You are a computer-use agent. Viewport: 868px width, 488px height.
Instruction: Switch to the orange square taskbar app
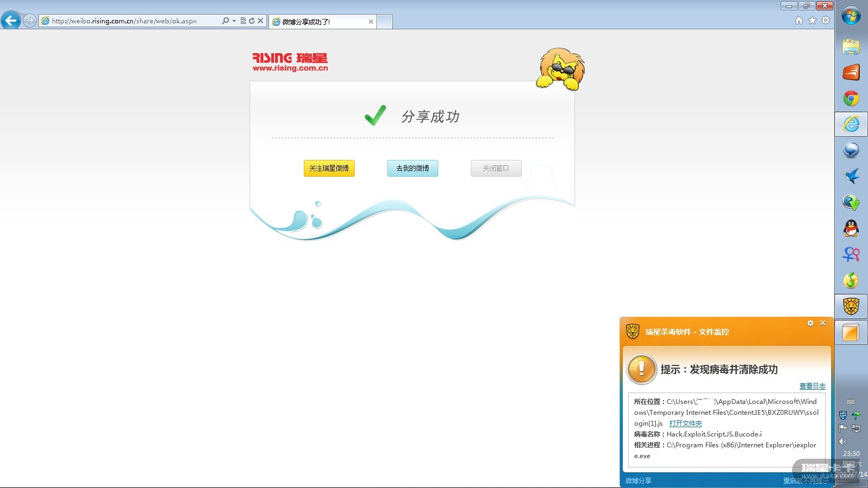(x=851, y=332)
